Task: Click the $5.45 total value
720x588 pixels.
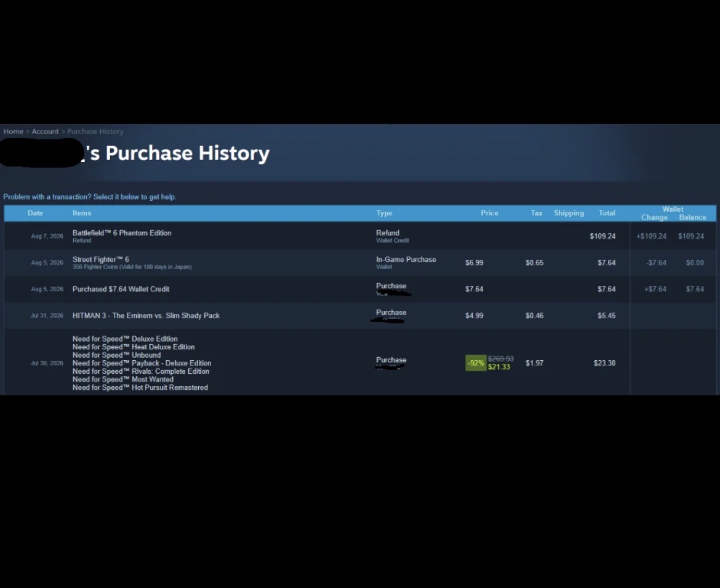Action: click(607, 316)
